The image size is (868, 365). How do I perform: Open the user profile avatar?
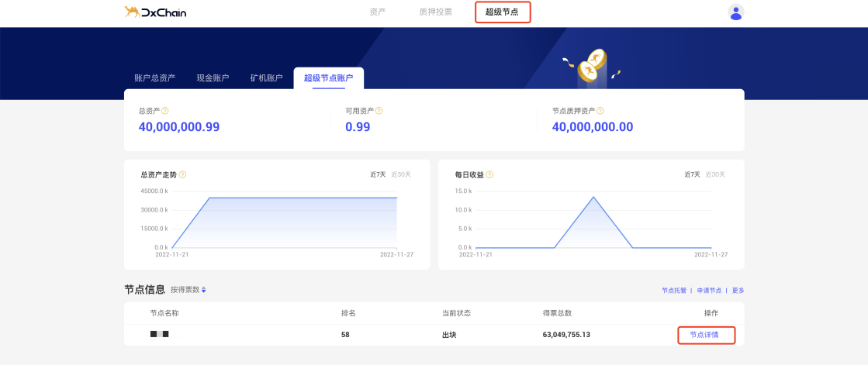tap(736, 12)
